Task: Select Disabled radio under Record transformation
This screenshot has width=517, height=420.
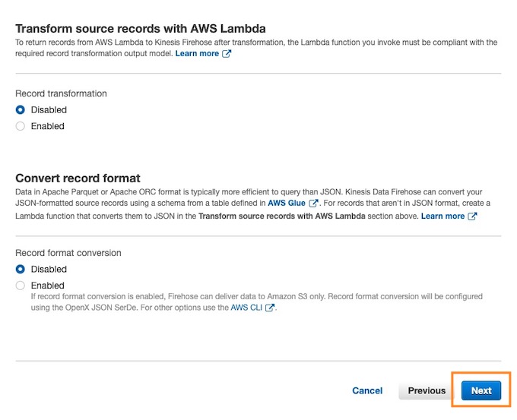Action: click(20, 109)
